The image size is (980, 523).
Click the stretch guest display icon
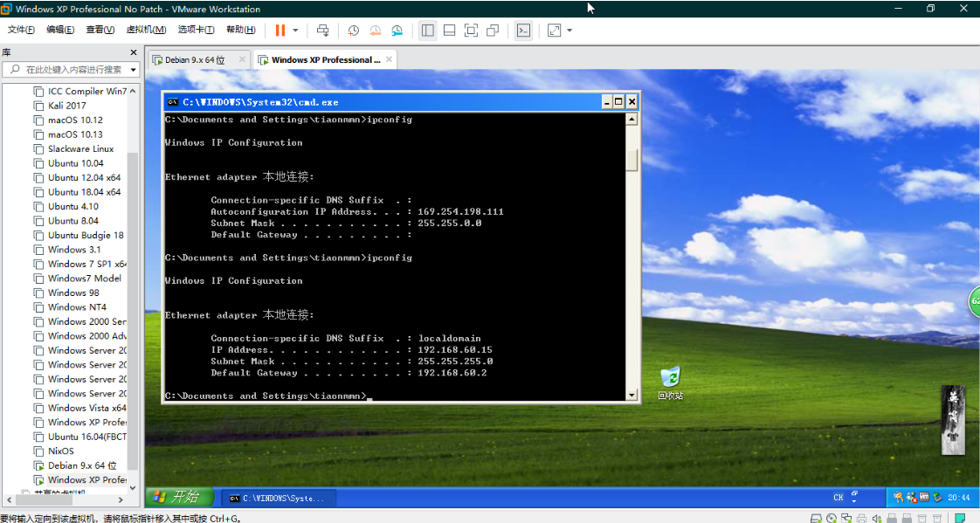555,30
